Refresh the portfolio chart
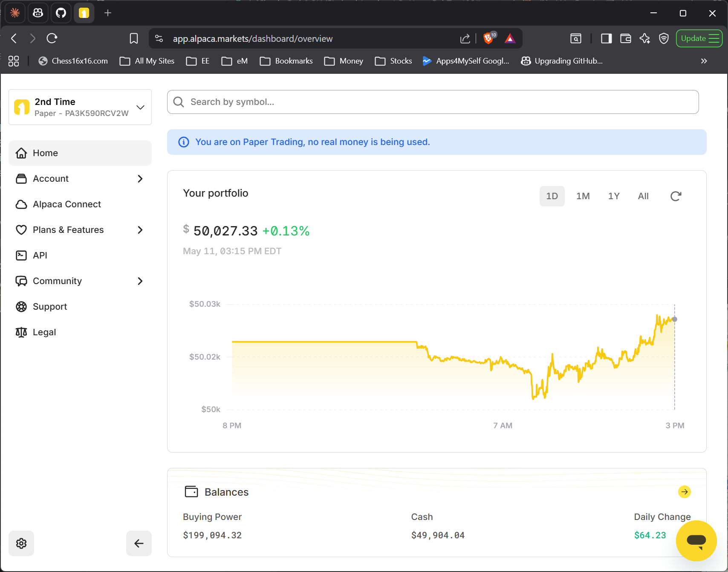 676,196
